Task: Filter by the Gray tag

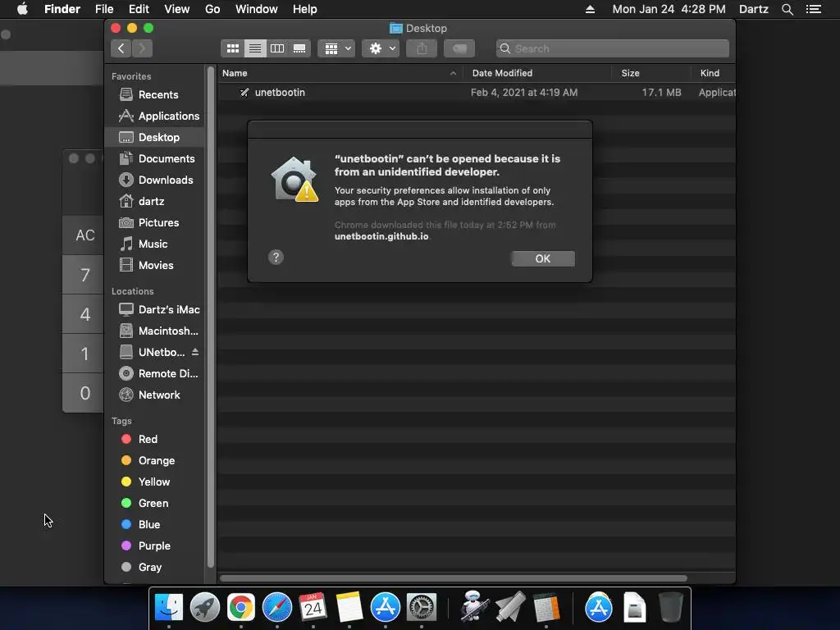Action: (154, 568)
